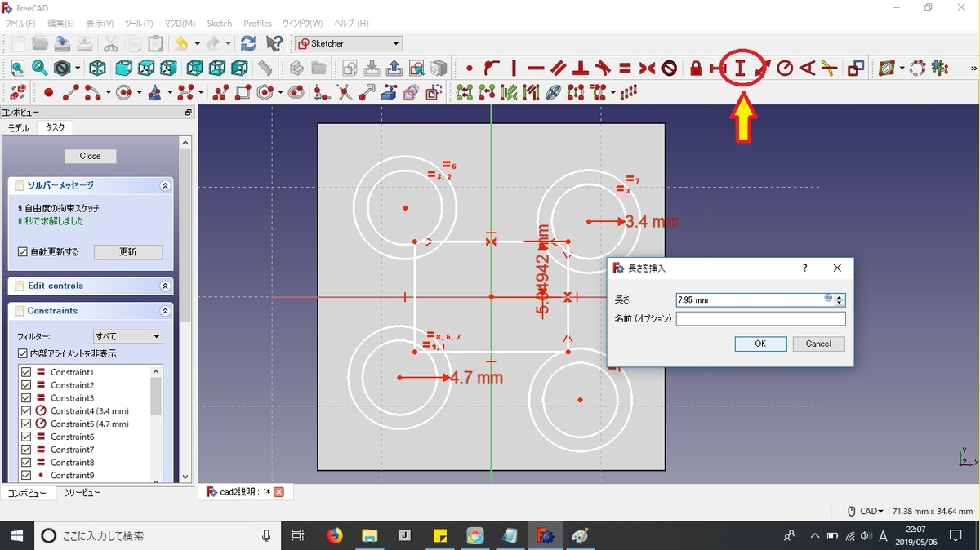The width and height of the screenshot is (980, 550).
Task: Open the circle tool dropdown arrow
Action: tap(140, 93)
